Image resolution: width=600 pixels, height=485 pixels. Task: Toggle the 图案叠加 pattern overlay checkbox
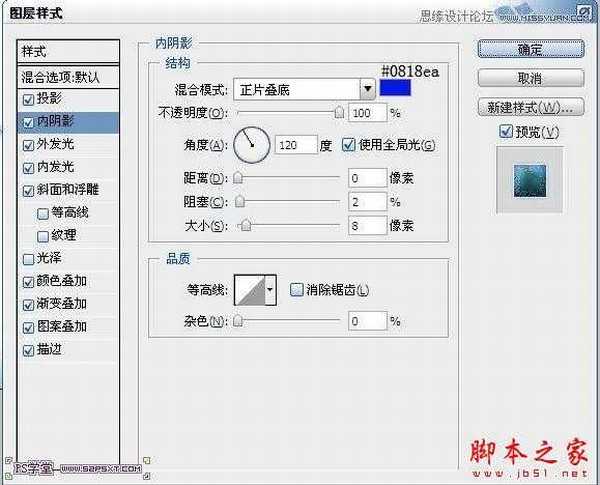tap(29, 328)
